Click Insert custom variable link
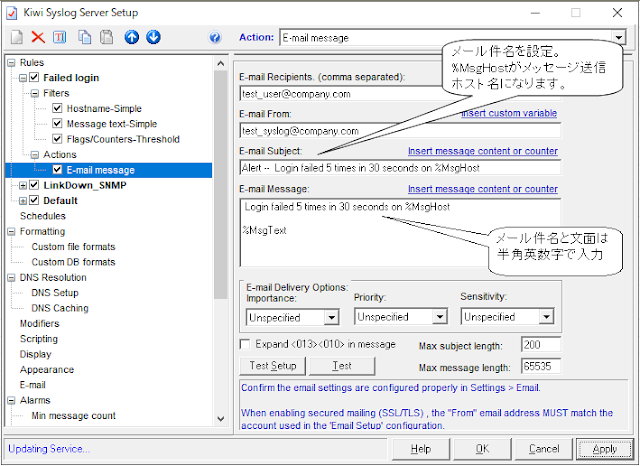The image size is (640, 466). pyautogui.click(x=509, y=113)
